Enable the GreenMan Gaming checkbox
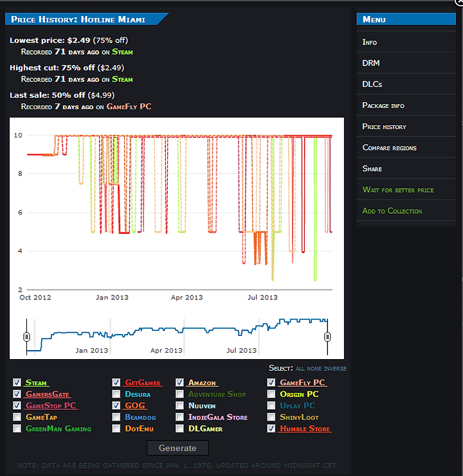Image resolution: width=463 pixels, height=476 pixels. pyautogui.click(x=17, y=428)
